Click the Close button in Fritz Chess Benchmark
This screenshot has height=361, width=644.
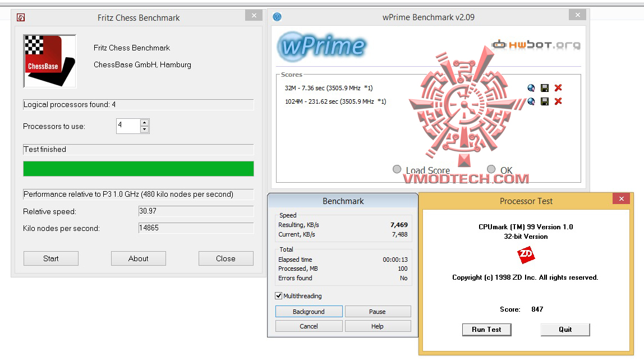point(226,258)
